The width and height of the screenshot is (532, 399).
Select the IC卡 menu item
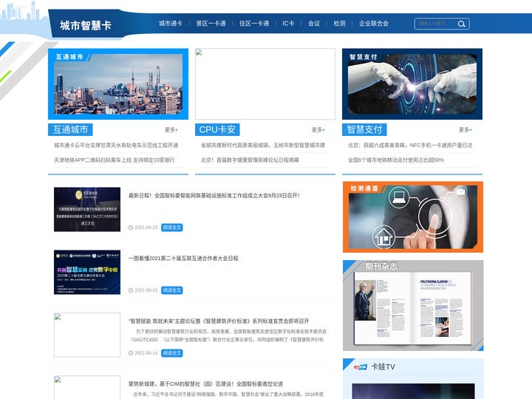[288, 24]
